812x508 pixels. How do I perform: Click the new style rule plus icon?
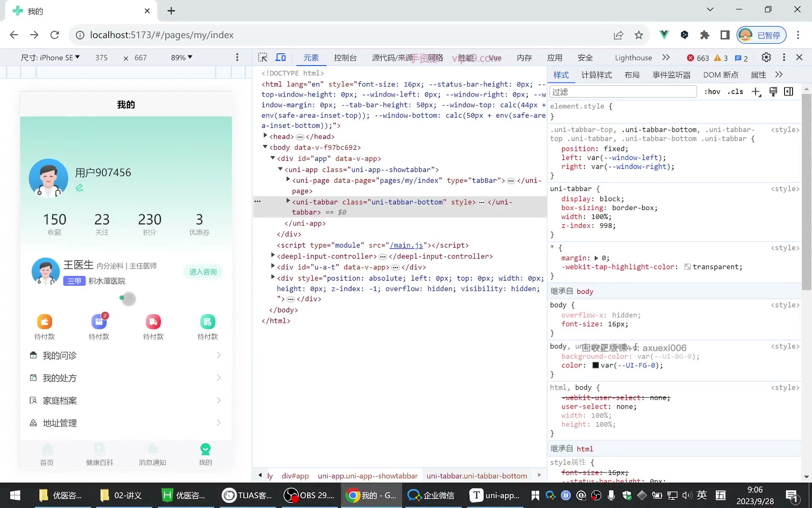pyautogui.click(x=756, y=92)
